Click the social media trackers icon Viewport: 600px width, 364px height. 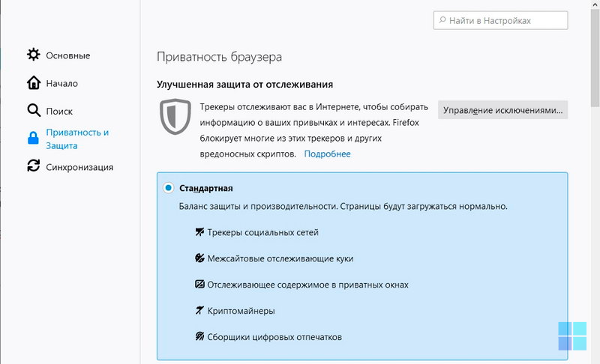(x=199, y=232)
